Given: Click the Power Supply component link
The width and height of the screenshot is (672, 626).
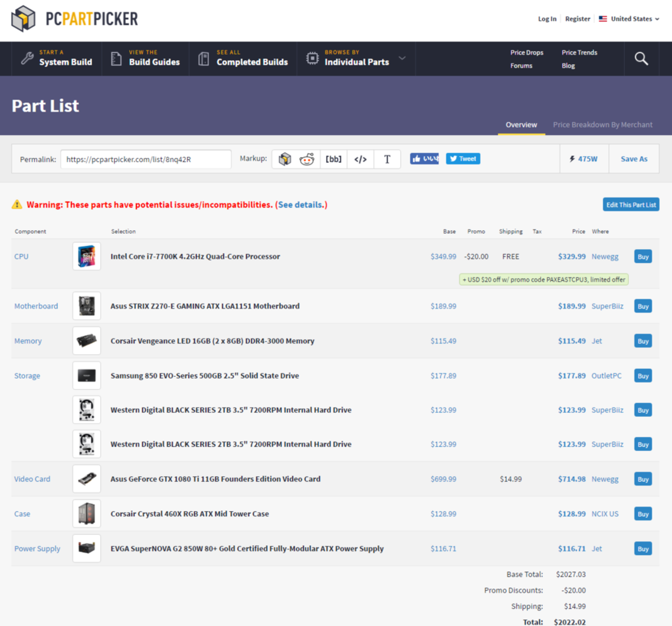Looking at the screenshot, I should click(37, 548).
